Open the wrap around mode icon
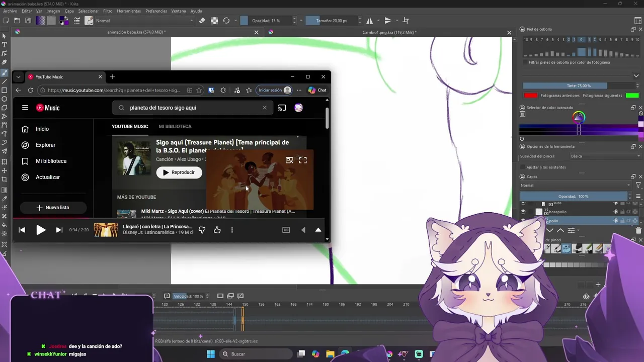 pos(406,21)
